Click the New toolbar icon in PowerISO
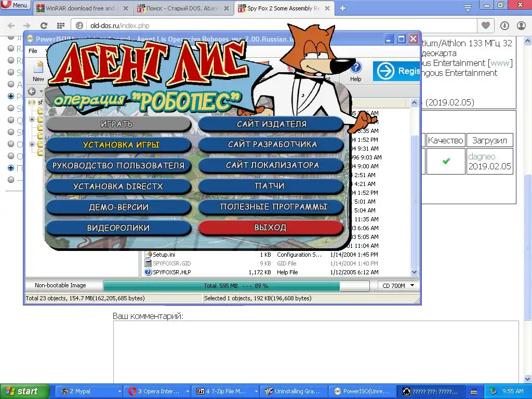This screenshot has height=399, width=532. click(38, 71)
